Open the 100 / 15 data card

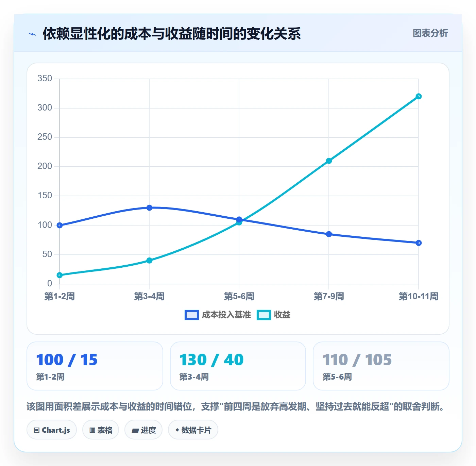tap(95, 366)
